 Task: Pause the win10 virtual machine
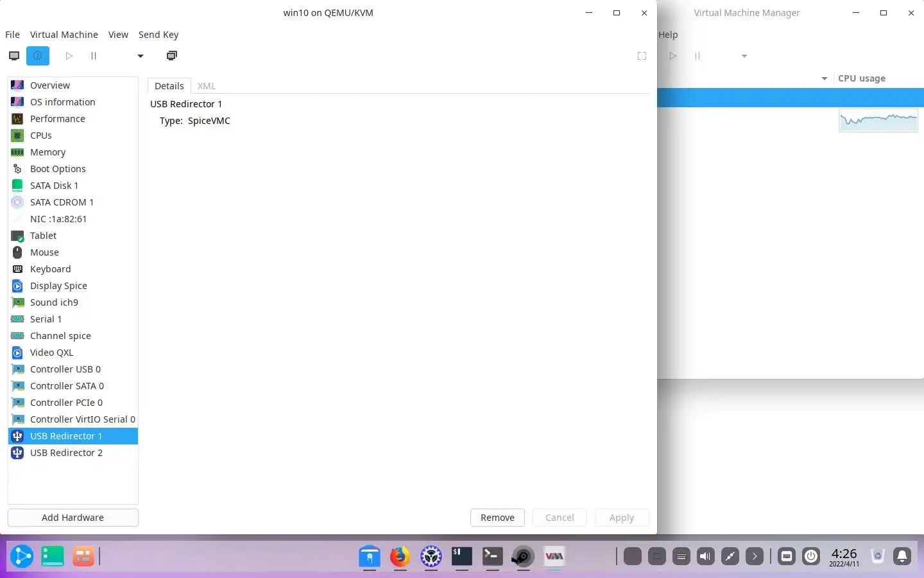click(x=94, y=56)
